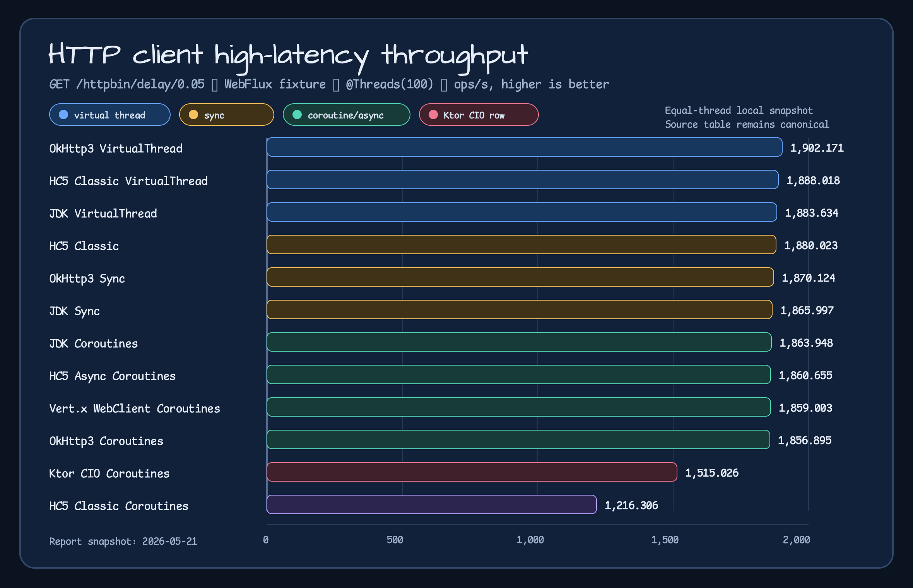Click the value 1,870.124
Screen dimensions: 913x588
click(809, 278)
